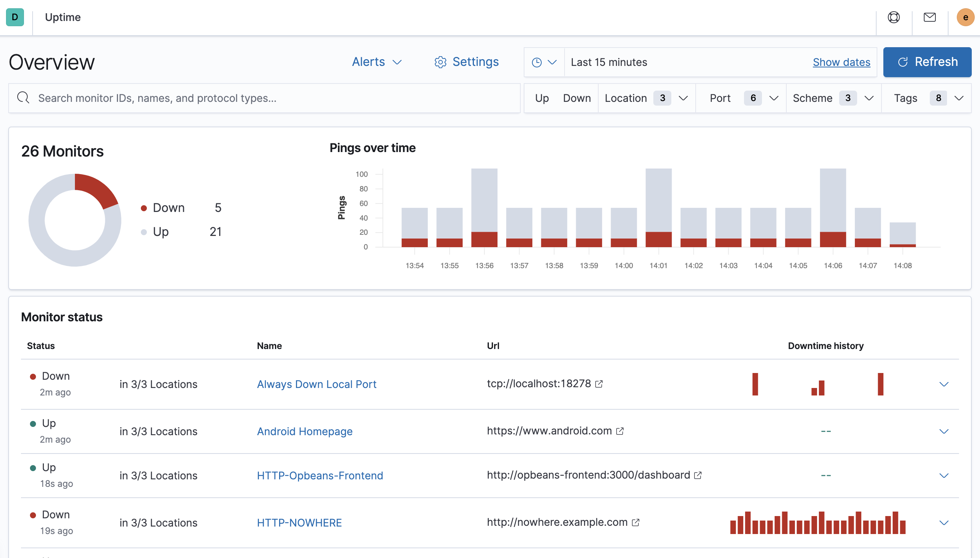
Task: Click the Uptime breadcrumb
Action: [63, 17]
